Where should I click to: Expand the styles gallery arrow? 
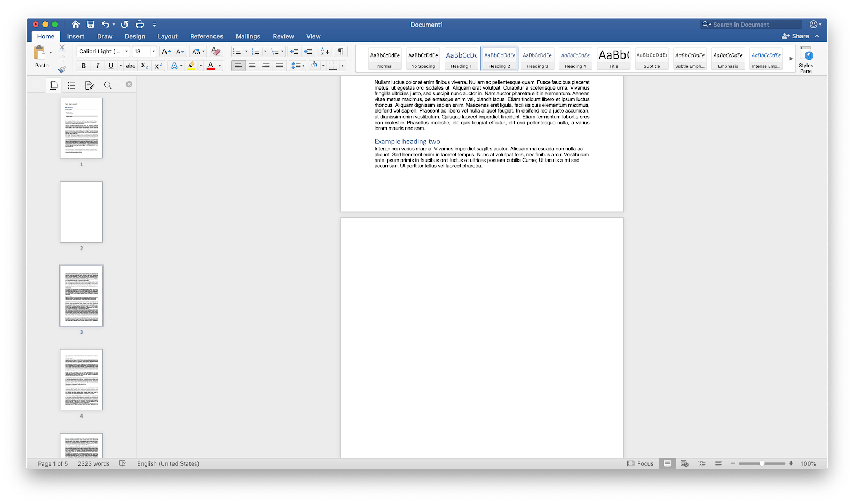coord(791,59)
